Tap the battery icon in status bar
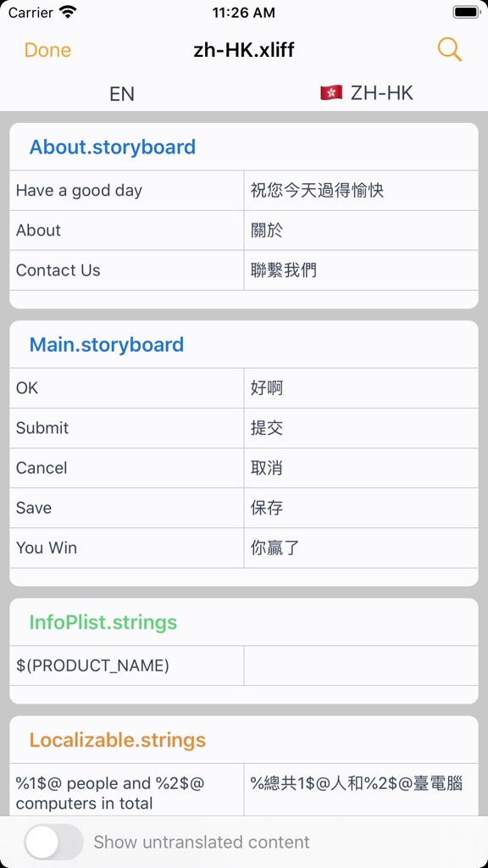This screenshot has height=868, width=488. coord(466,13)
